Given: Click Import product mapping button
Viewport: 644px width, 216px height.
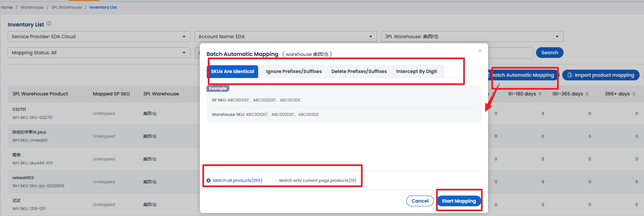Looking at the screenshot, I should 601,75.
